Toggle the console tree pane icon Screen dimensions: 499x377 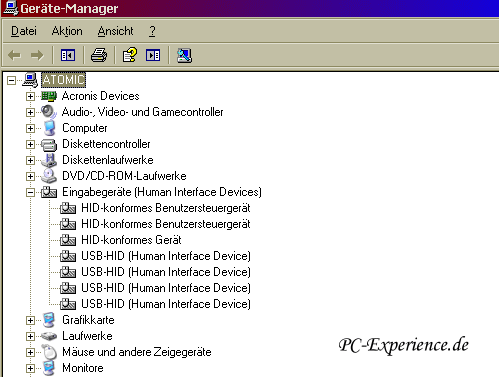coord(68,55)
